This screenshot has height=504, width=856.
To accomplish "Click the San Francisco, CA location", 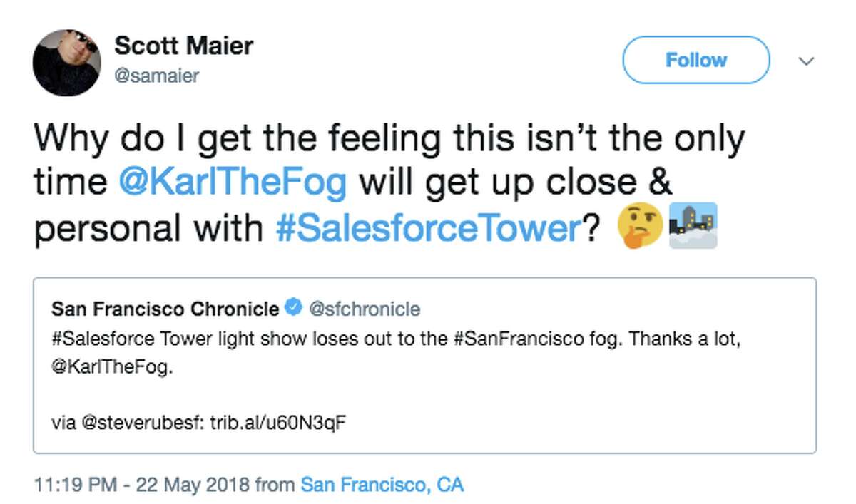I will (x=382, y=484).
